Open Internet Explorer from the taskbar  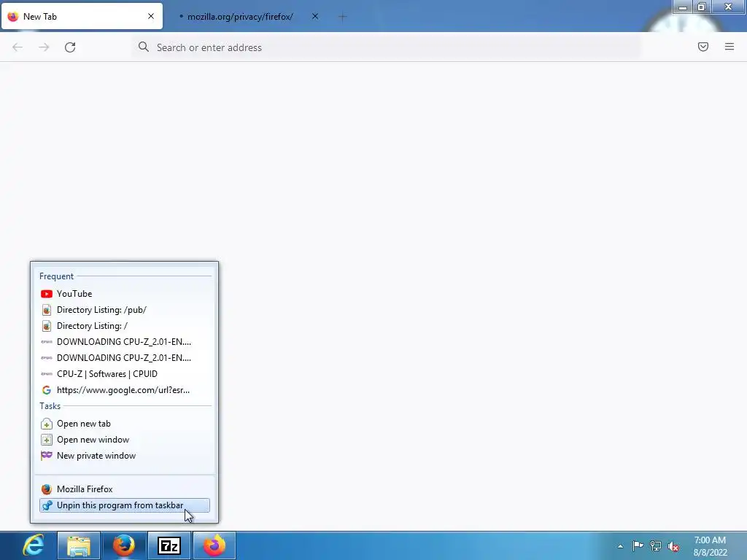pyautogui.click(x=34, y=545)
